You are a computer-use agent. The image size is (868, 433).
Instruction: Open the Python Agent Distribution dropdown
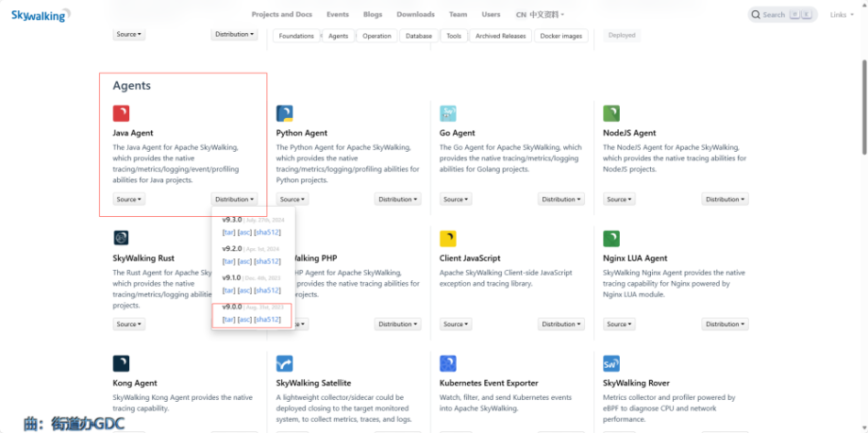[x=397, y=199]
